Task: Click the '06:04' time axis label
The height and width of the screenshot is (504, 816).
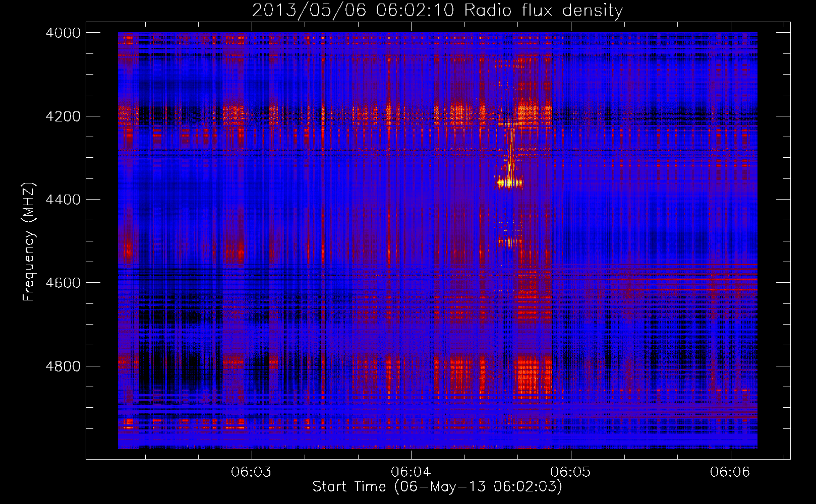Action: 411,472
